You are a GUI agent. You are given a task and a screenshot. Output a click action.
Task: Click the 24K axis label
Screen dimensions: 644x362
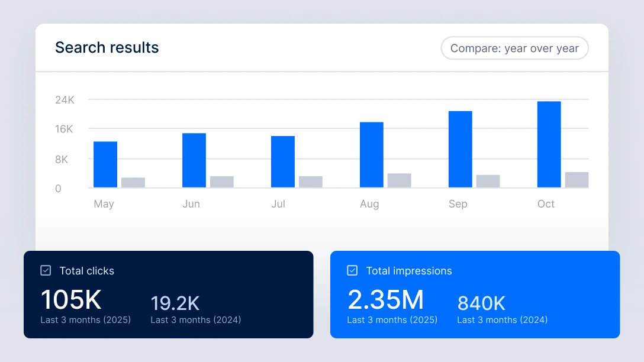(x=65, y=100)
